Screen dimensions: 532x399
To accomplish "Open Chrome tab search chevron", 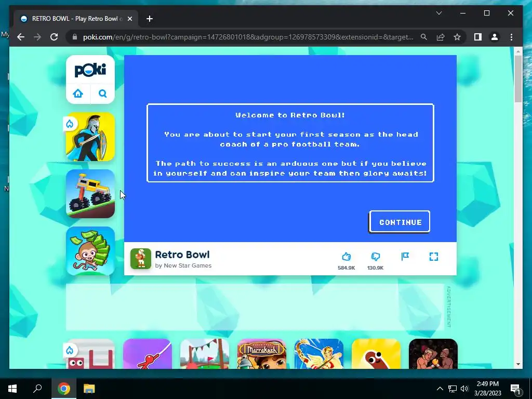I will (x=438, y=13).
